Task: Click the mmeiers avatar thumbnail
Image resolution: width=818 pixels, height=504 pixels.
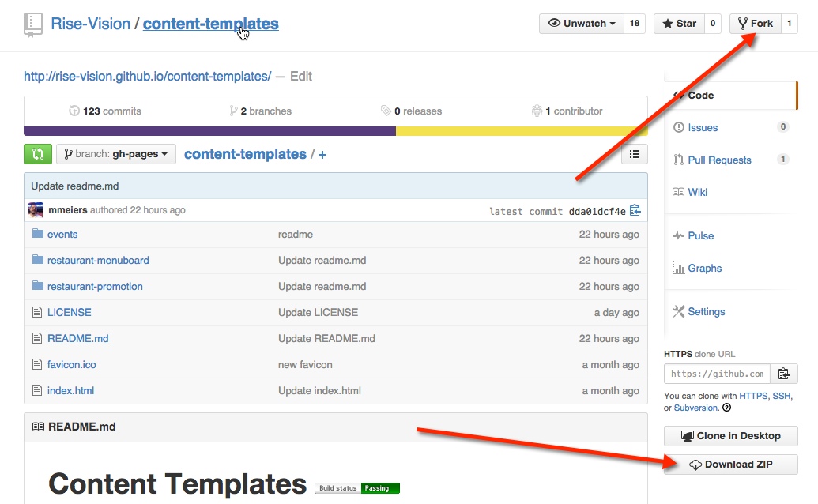Action: [36, 210]
